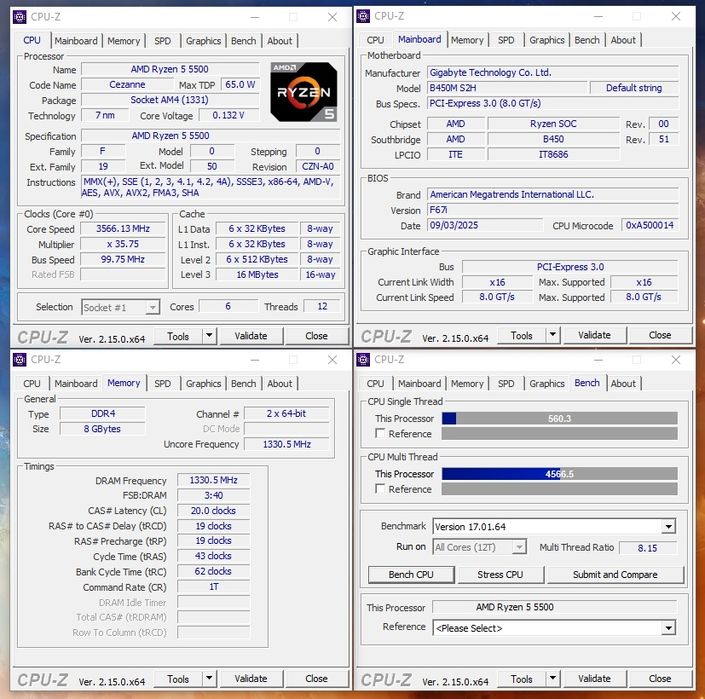Click the Name field AMD Ryzen 5 5500

pos(170,69)
